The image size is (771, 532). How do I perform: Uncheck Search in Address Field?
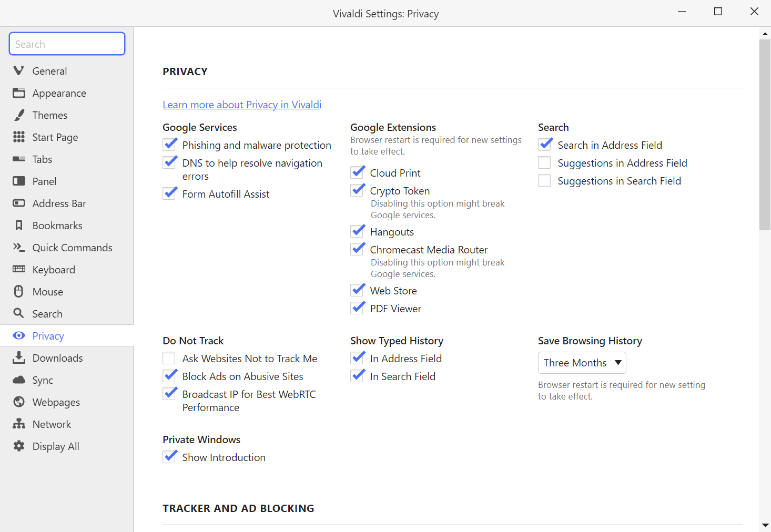pos(545,145)
